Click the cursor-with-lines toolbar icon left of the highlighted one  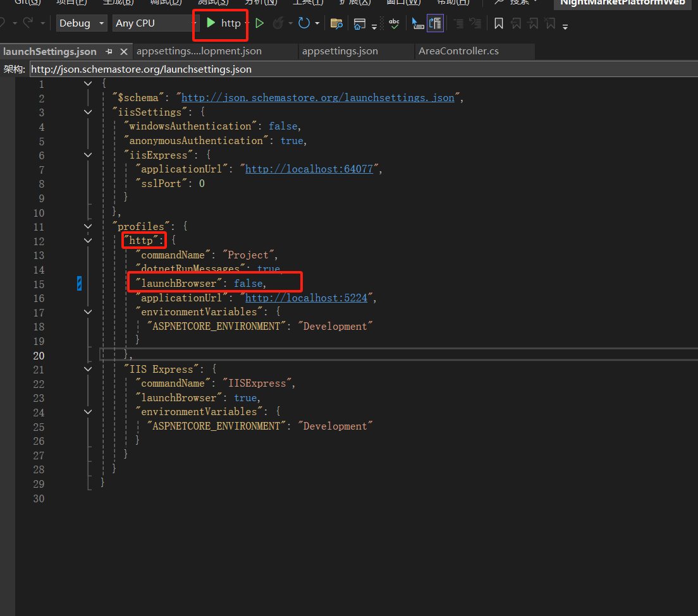417,23
